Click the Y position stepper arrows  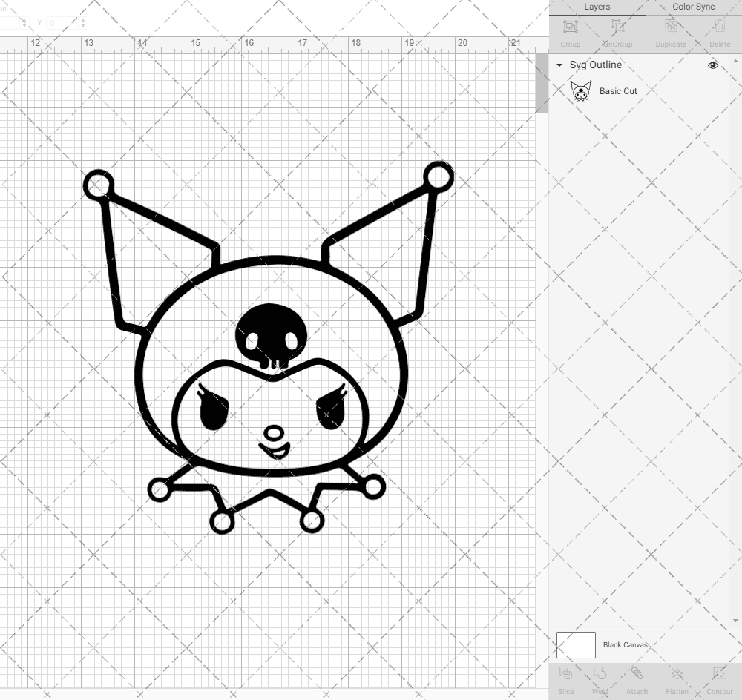83,23
